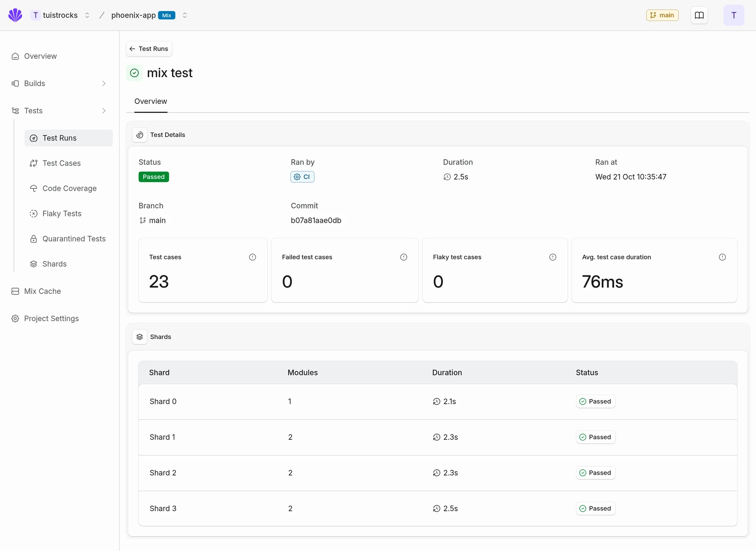
Task: Click the green passed check icon beside mix test
Action: [135, 73]
